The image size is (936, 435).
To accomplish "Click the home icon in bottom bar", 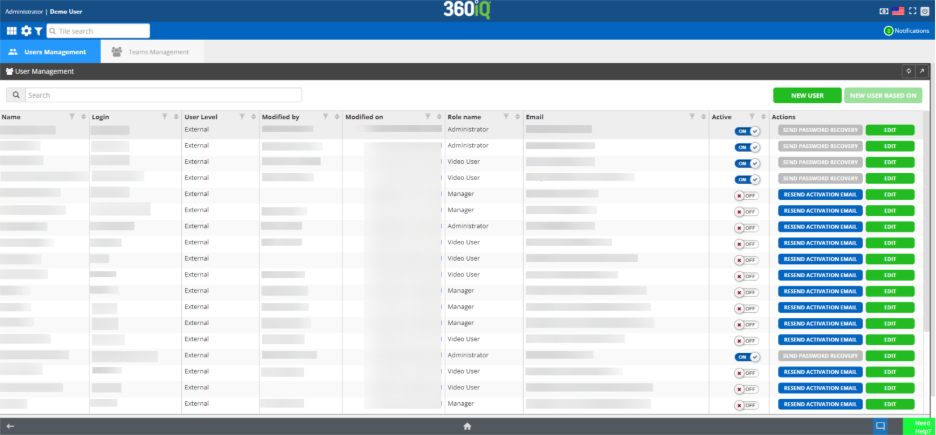I will (x=467, y=426).
